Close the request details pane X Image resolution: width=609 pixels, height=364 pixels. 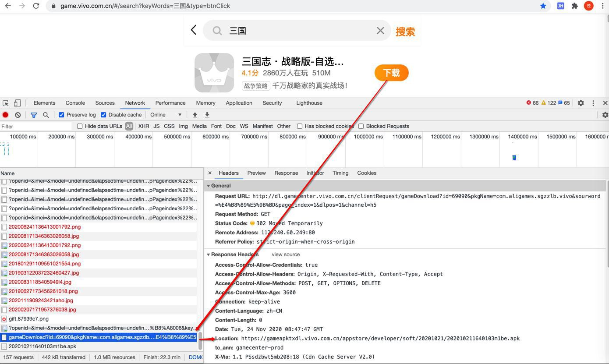210,173
